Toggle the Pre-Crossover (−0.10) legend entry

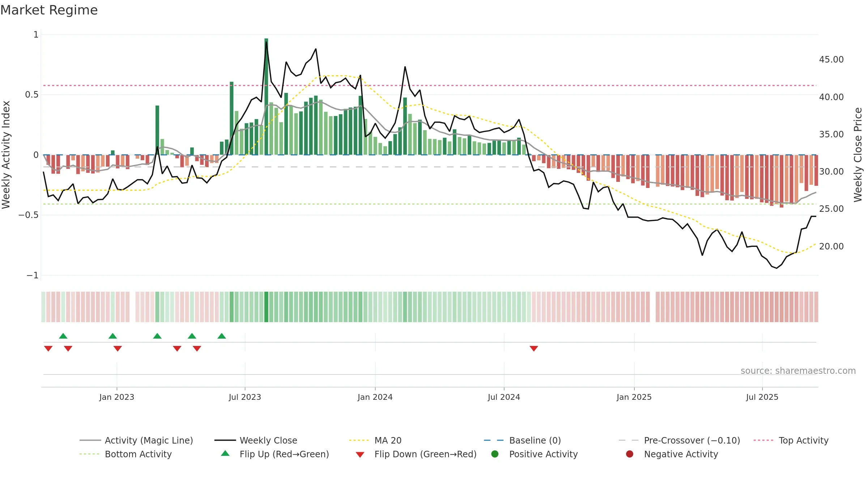(x=679, y=440)
